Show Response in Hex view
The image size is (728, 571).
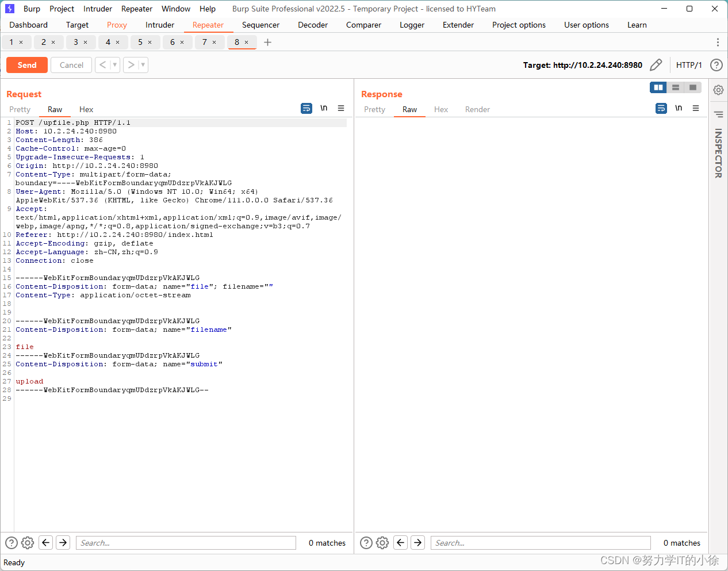(x=441, y=109)
